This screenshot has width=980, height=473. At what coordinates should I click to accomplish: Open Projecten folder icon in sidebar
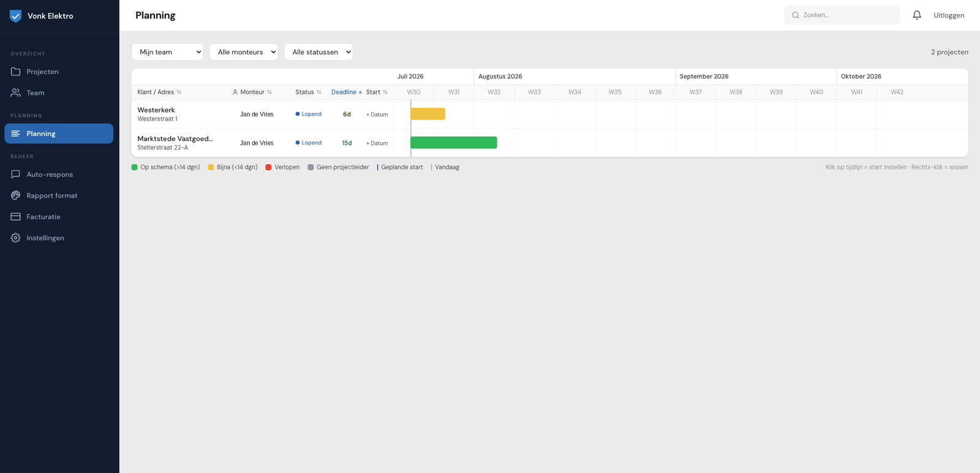(16, 72)
